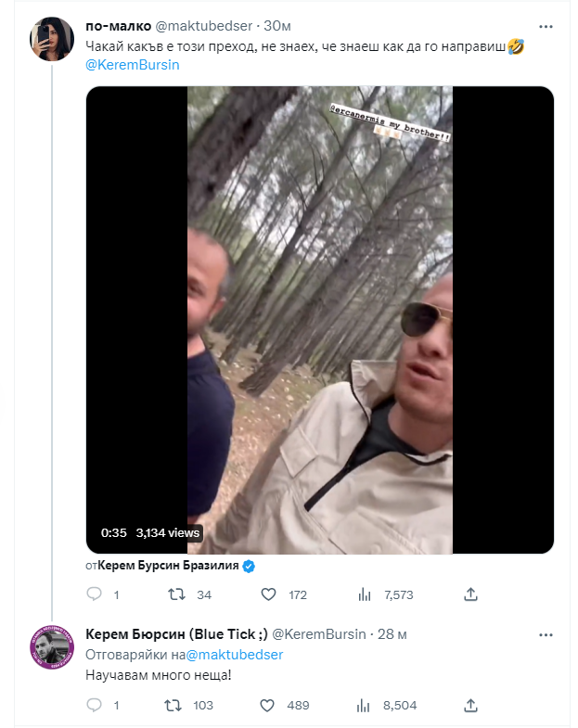Share Kerem Bursin's reply tweet
Screen dimensions: 578x728
click(x=470, y=706)
